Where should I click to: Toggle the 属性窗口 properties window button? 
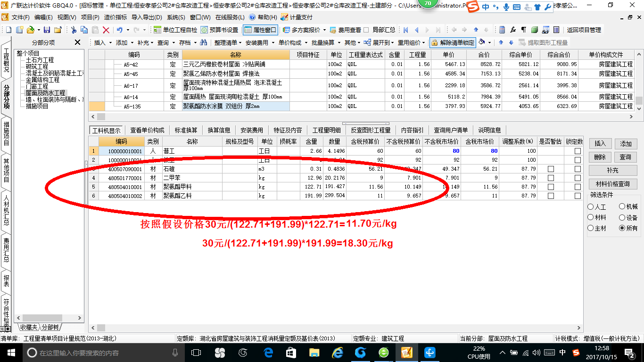click(x=260, y=30)
